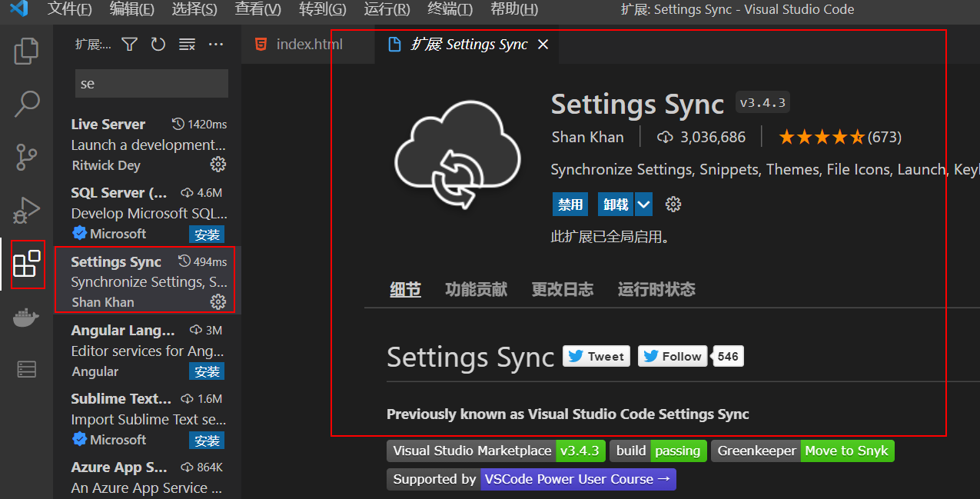Click the star rating of Settings Sync
Viewport: 980px width, 499px height.
[822, 138]
